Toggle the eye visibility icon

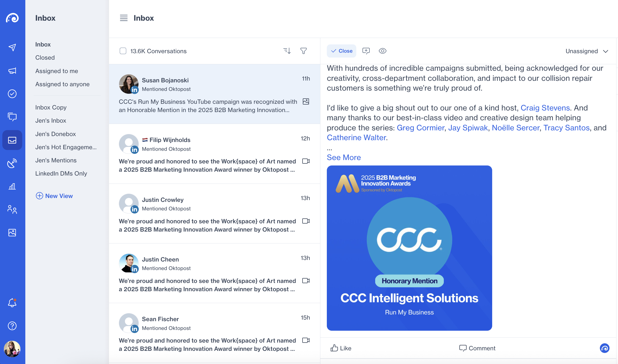pos(383,51)
